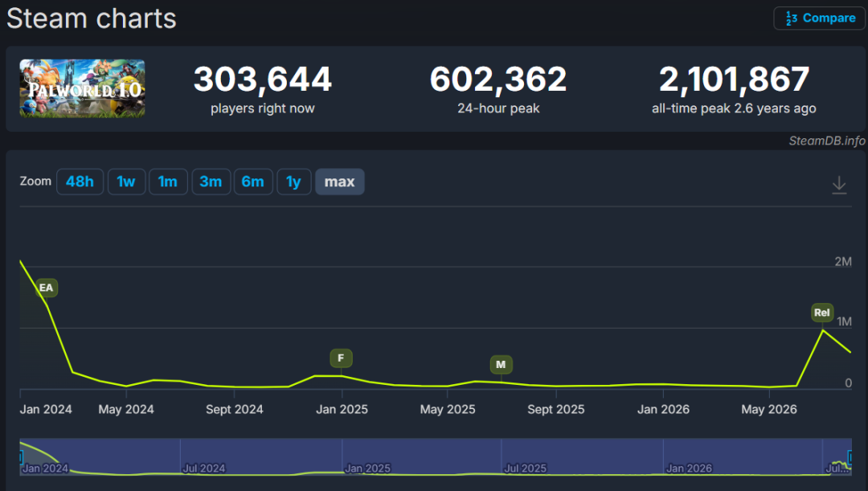Click the Steam charts heading
Image resolution: width=868 pixels, height=491 pixels.
(92, 18)
